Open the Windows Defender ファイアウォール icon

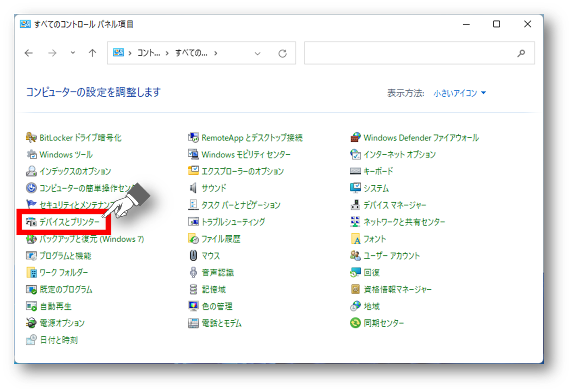click(355, 138)
